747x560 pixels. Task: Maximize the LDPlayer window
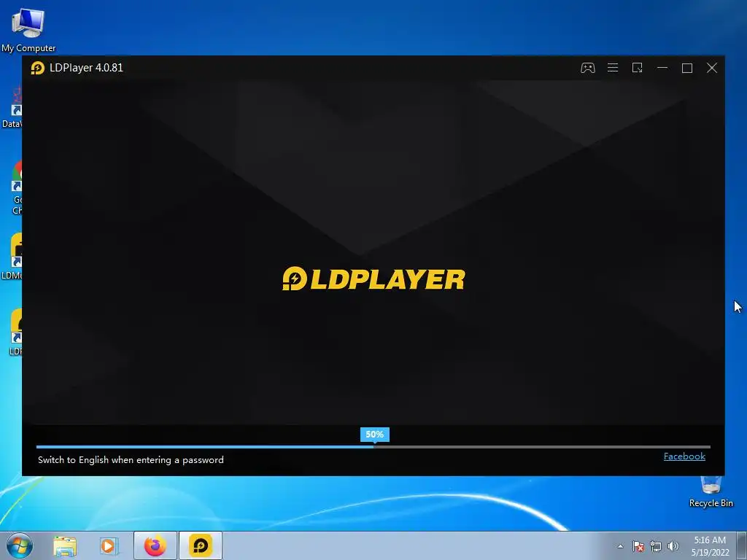click(687, 68)
